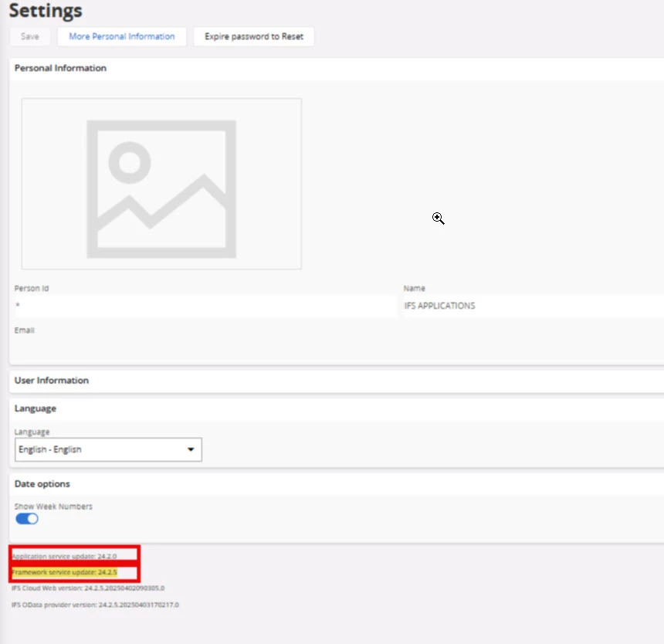Click the Person Id input field
The width and height of the screenshot is (664, 644).
pos(206,306)
